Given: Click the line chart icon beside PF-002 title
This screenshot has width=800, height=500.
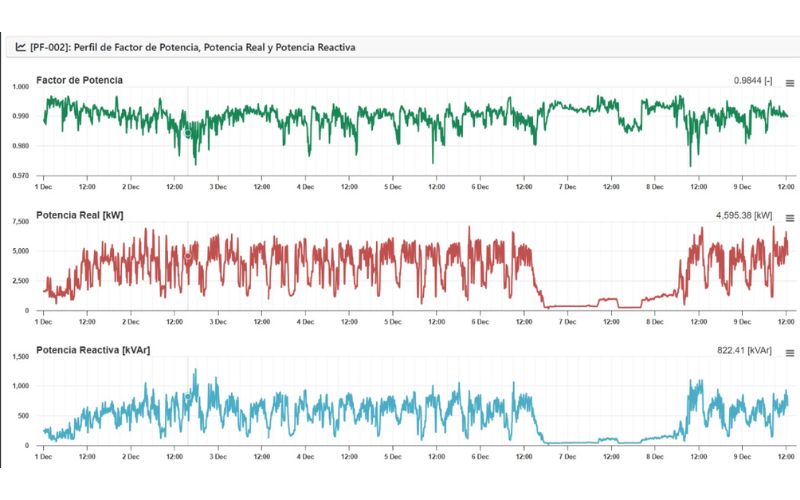Looking at the screenshot, I should click(x=21, y=47).
